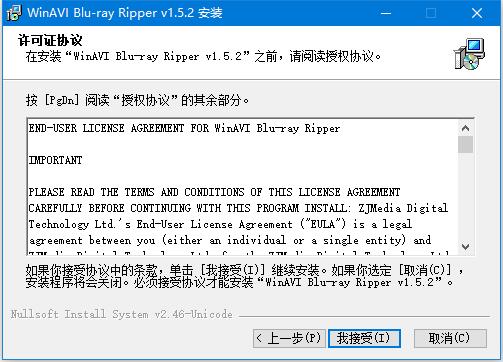Click the IMPORTANT line in license text
The image size is (503, 362).
pos(55,160)
